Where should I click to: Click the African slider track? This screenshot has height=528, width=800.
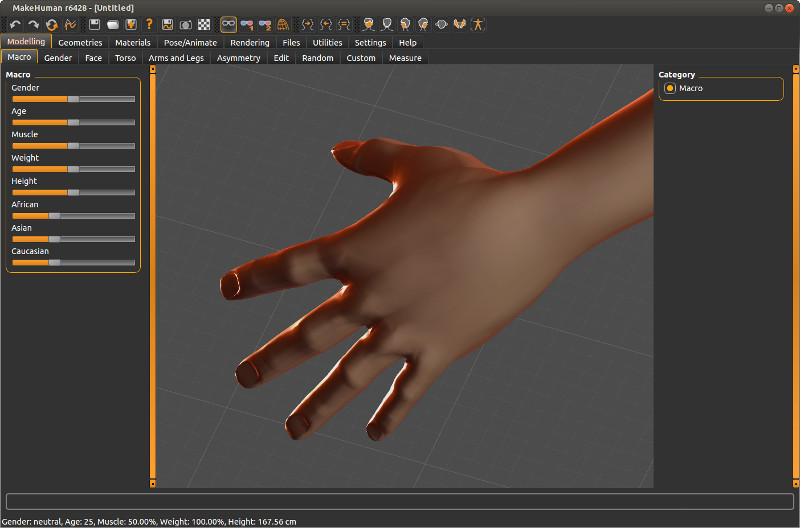(73, 216)
